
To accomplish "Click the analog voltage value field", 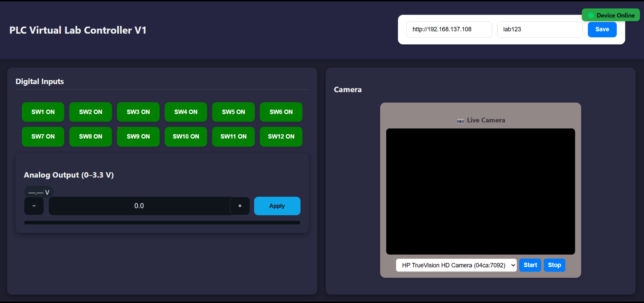I will tap(139, 206).
